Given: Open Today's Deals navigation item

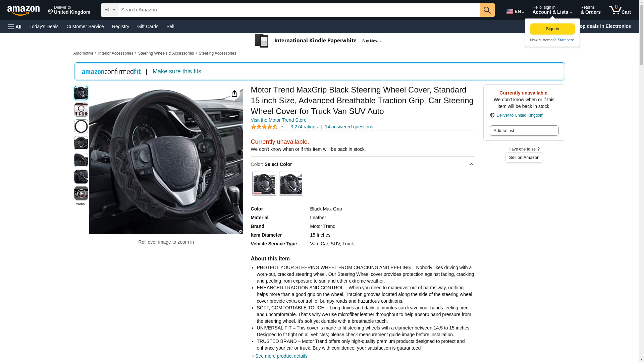Looking at the screenshot, I should (44, 26).
